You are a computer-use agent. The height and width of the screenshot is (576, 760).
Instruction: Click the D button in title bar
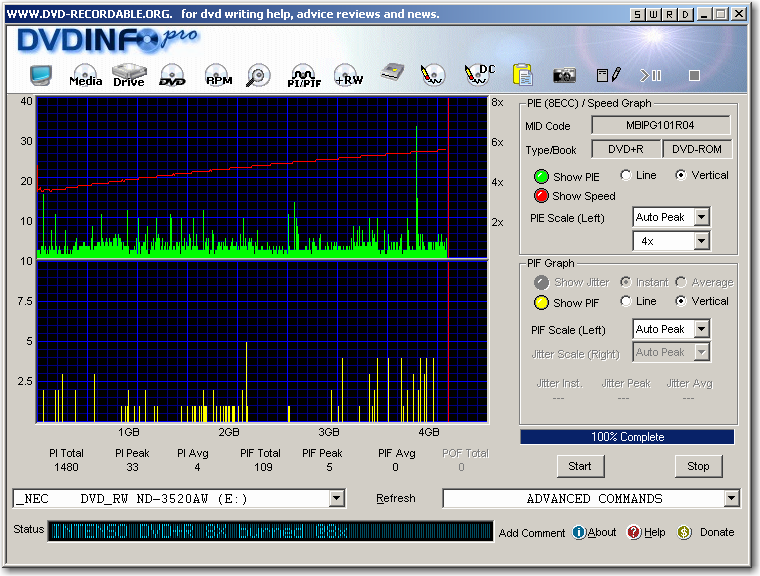[x=685, y=15]
